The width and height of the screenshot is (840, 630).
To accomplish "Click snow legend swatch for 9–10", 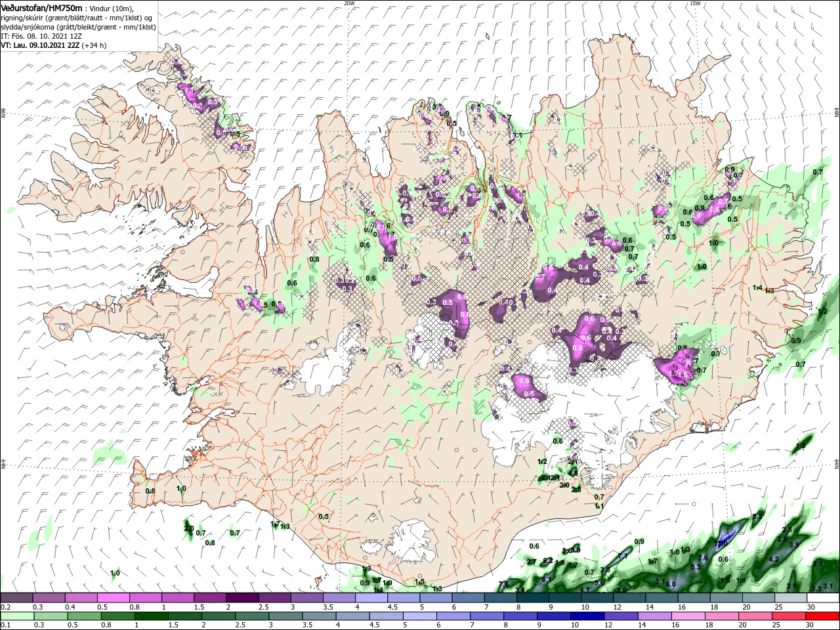I will click(x=564, y=598).
